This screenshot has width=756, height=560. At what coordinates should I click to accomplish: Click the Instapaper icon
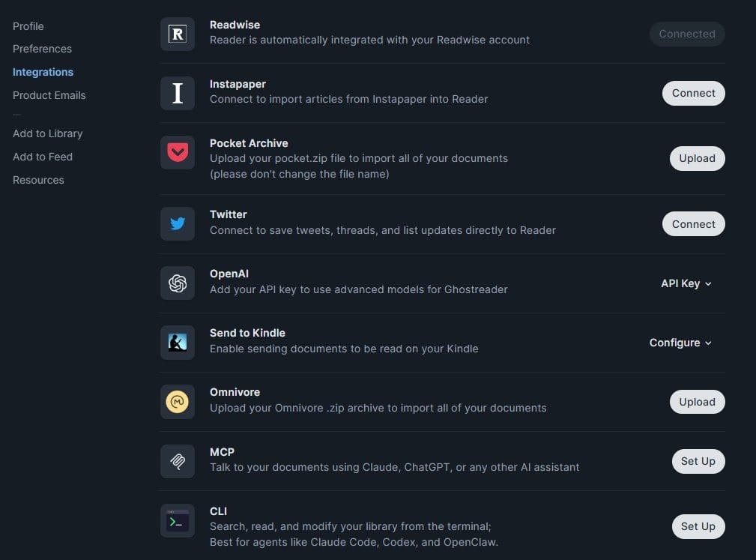coord(178,94)
